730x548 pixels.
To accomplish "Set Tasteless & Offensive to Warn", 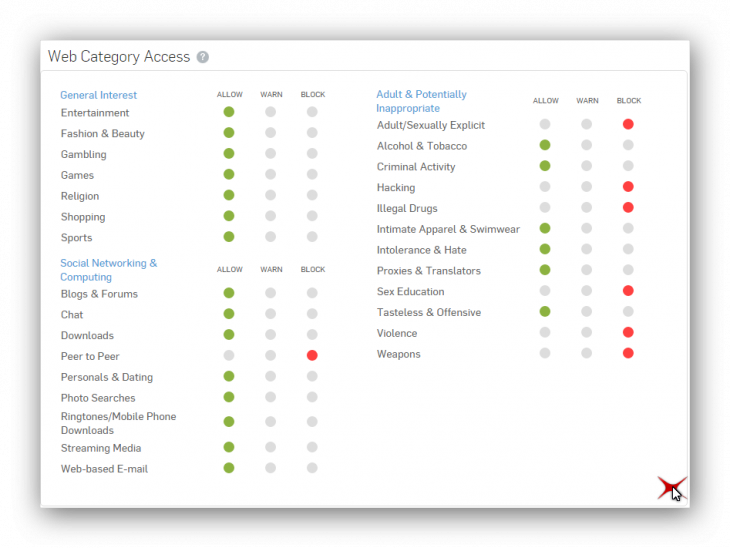I will pos(587,311).
